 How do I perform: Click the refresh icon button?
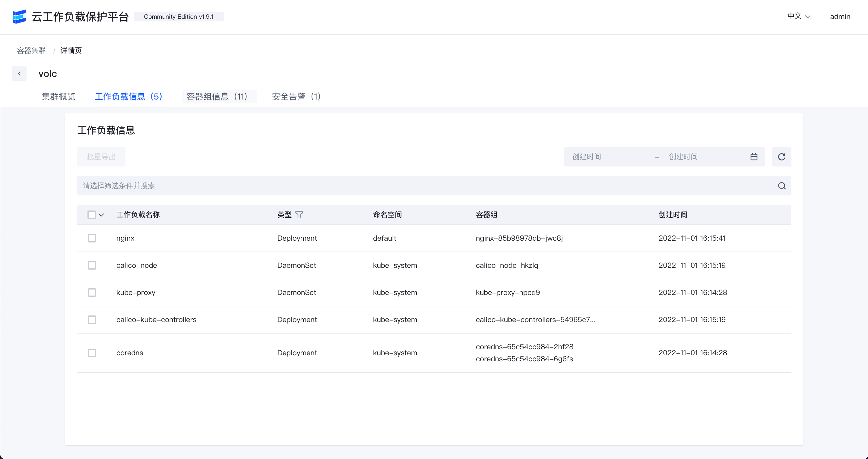click(781, 157)
